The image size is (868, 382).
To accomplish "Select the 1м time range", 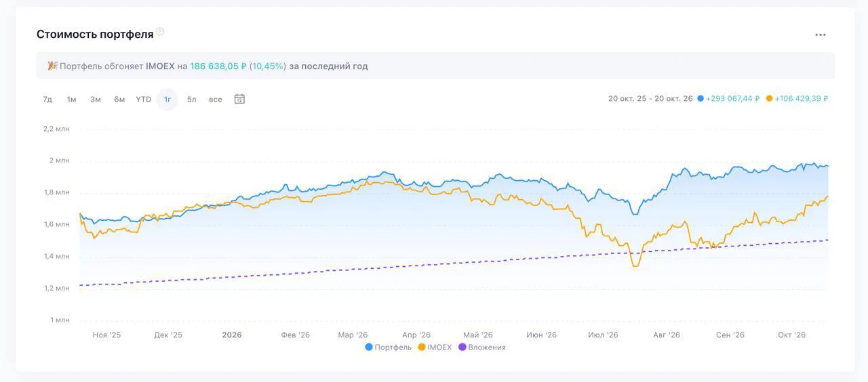I will 71,100.
